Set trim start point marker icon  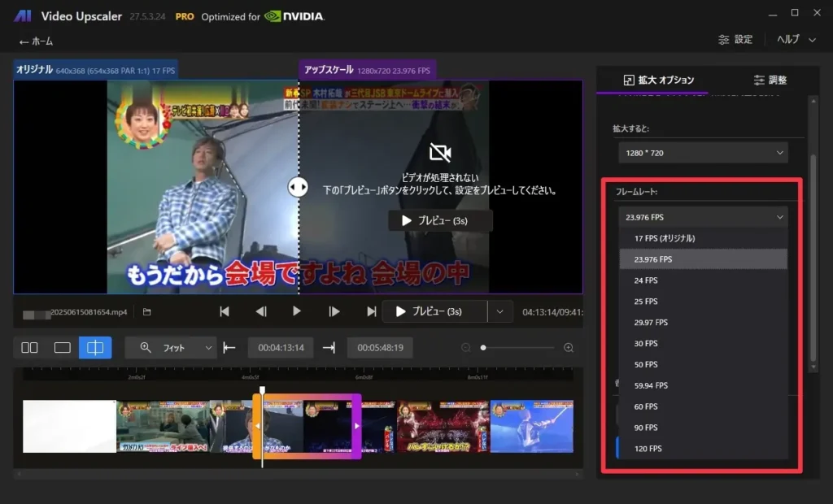point(229,348)
